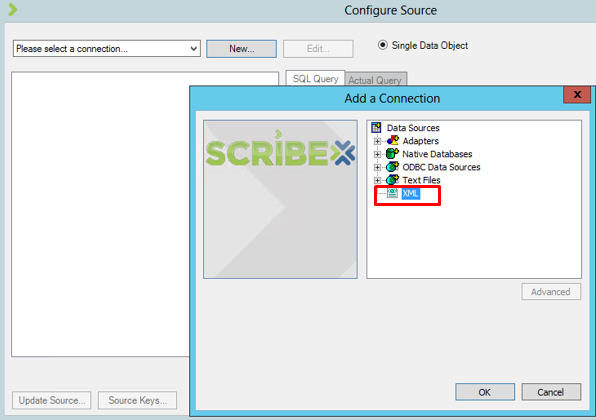The image size is (596, 420).
Task: Expand the ODBC Data Sources node
Action: [x=377, y=167]
